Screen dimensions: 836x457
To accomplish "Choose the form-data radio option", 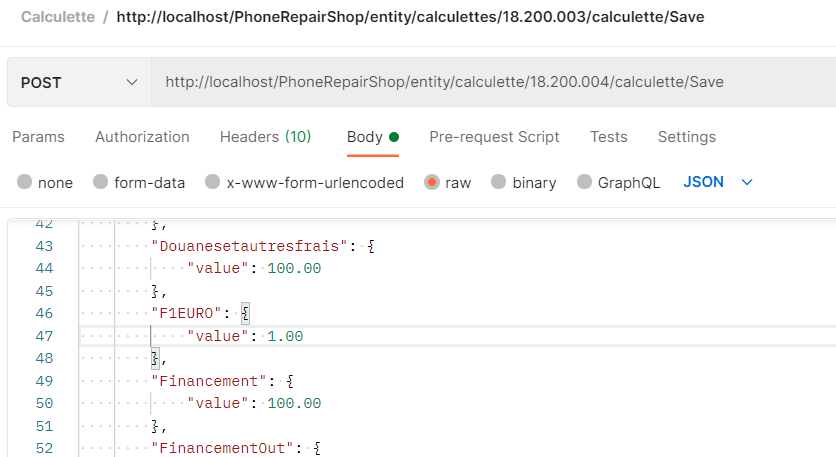I will (100, 182).
